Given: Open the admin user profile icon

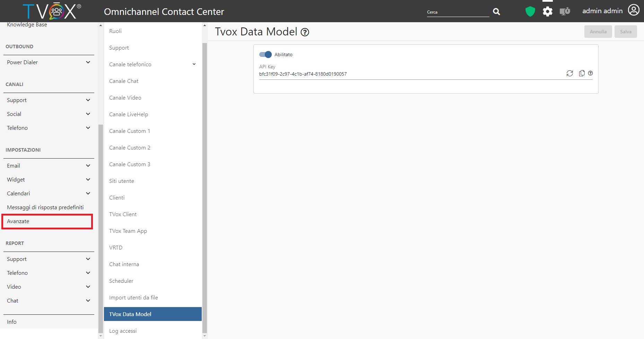Looking at the screenshot, I should click(634, 10).
